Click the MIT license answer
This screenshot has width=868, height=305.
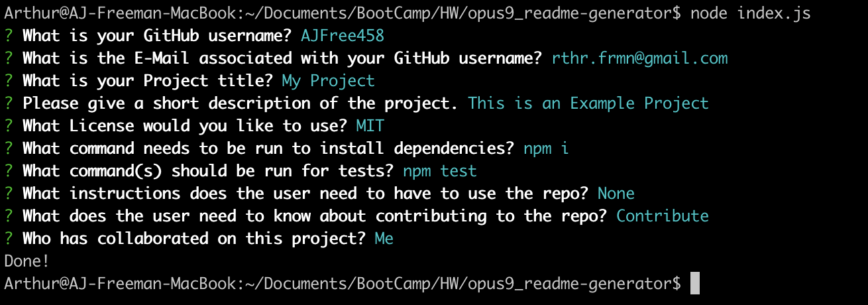pos(370,126)
